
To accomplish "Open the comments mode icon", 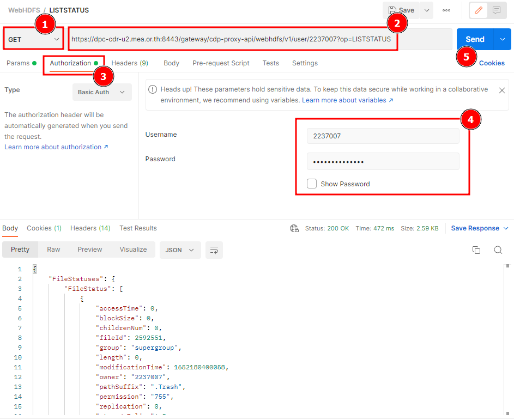I will pos(496,10).
